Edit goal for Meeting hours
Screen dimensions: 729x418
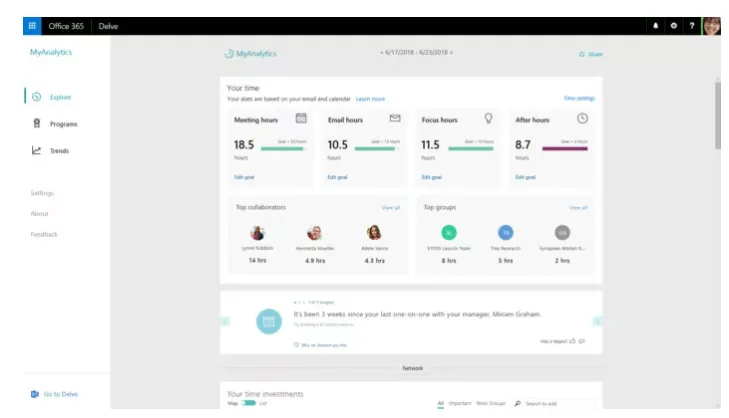point(244,177)
